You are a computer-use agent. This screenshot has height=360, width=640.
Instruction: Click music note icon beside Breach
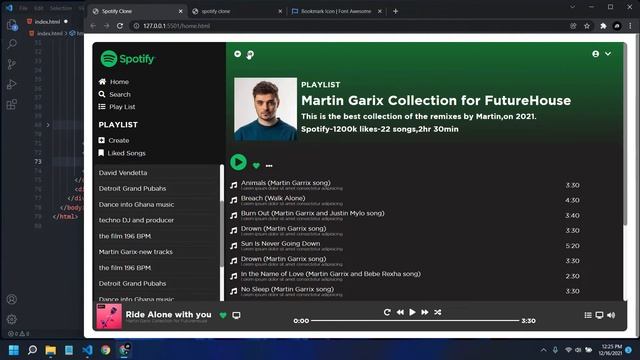point(233,200)
